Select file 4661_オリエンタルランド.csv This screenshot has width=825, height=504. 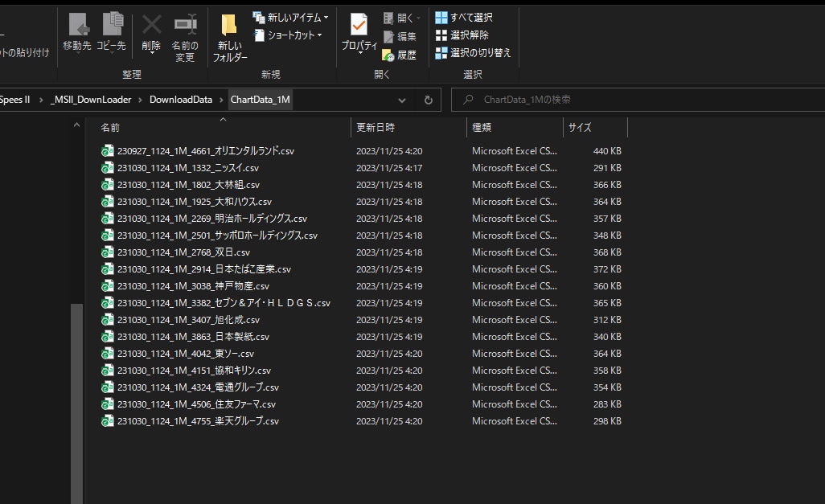click(206, 151)
